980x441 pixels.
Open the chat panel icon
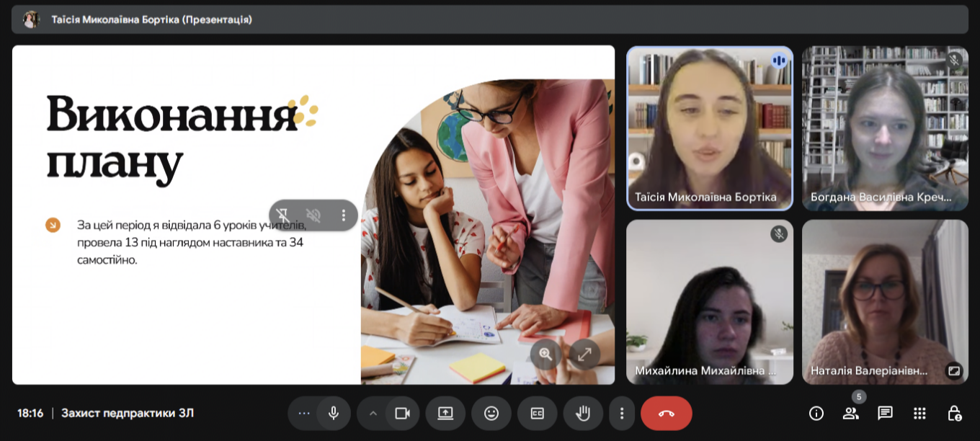pyautogui.click(x=885, y=413)
